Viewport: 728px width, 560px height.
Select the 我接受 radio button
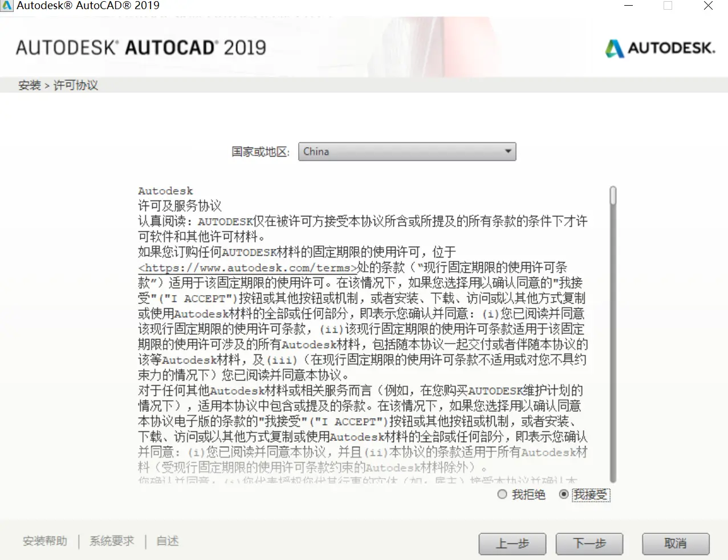point(564,494)
